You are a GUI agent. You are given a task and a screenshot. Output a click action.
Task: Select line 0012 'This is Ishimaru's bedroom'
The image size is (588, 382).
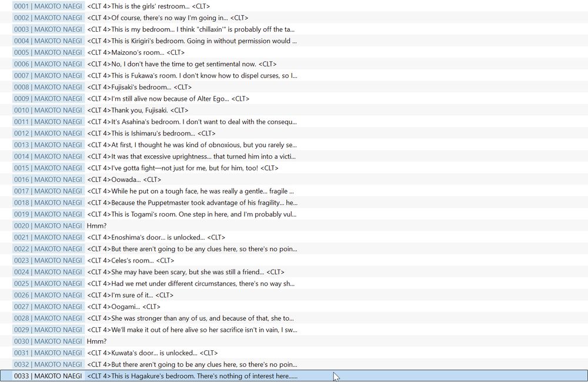coord(294,133)
